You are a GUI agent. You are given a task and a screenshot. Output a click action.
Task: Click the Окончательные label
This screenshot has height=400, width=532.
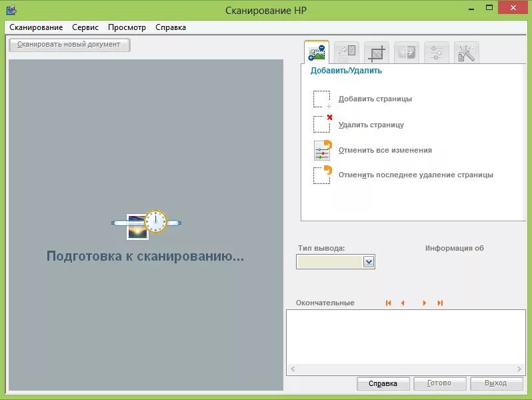point(325,303)
